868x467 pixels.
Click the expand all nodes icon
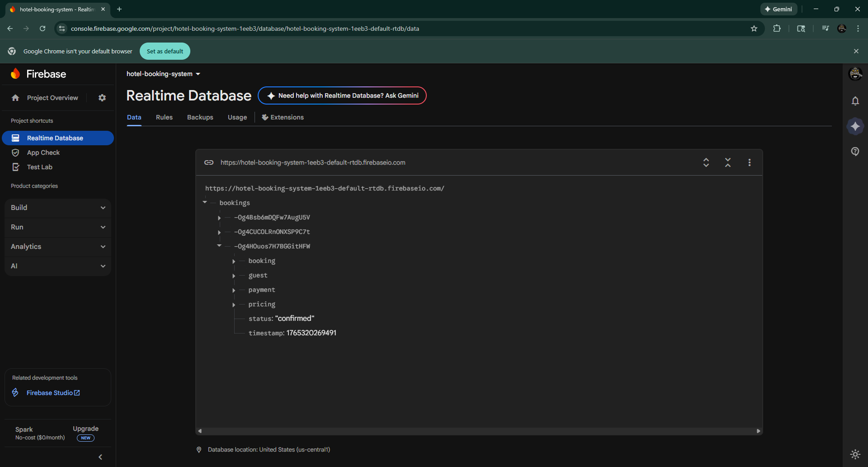click(x=706, y=162)
